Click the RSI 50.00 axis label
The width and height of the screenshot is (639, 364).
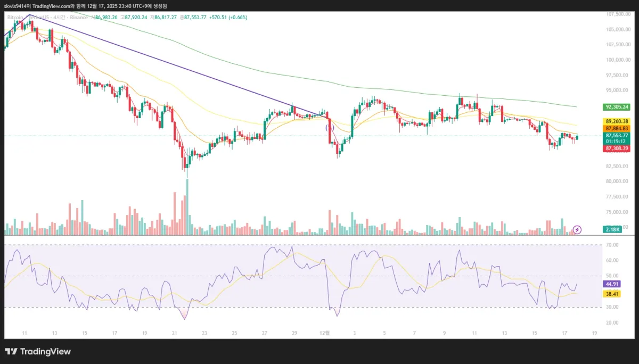(612, 276)
